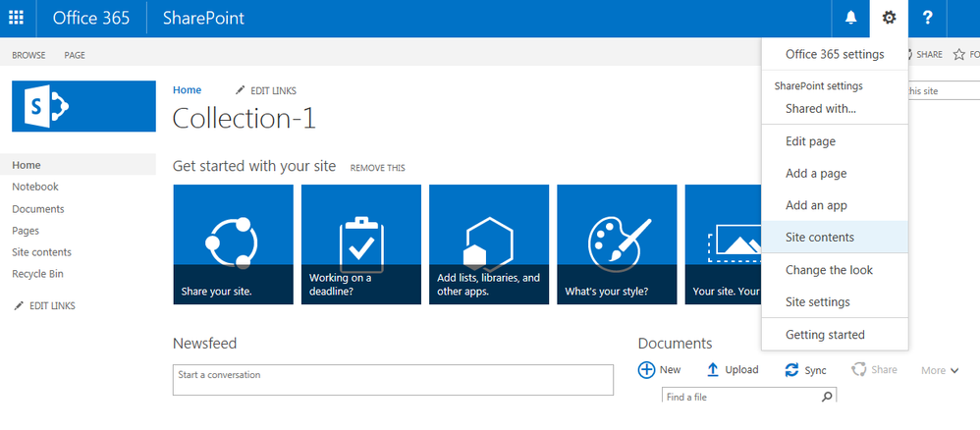Click the REMOVE THIS link
This screenshot has width=980, height=430.
coord(377,168)
